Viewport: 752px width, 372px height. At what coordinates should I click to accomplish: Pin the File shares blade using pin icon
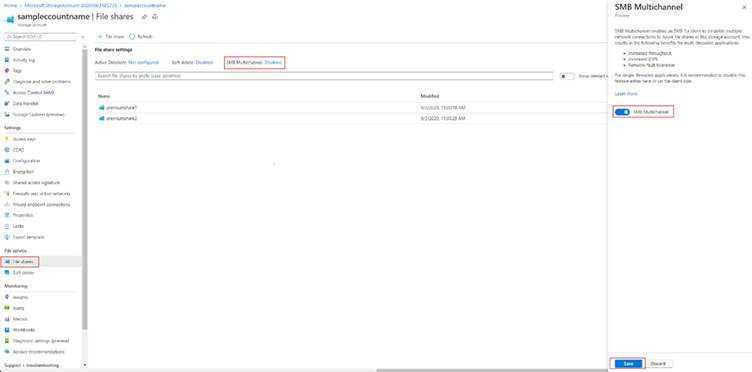click(x=144, y=17)
